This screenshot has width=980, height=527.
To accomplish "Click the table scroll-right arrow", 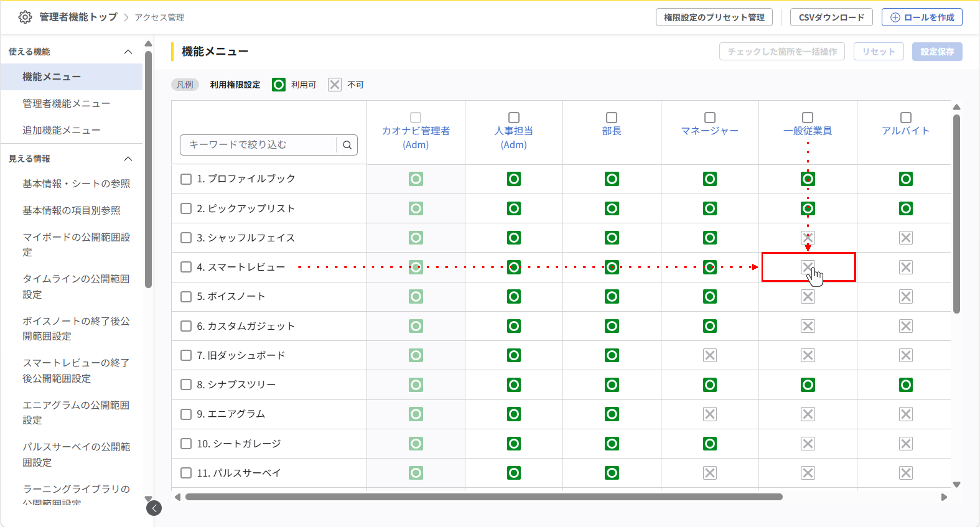I will [944, 497].
